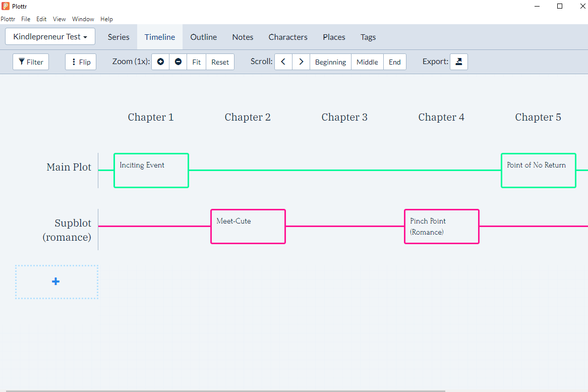This screenshot has height=392, width=588.
Task: Open the Notes tab
Action: [x=243, y=36]
